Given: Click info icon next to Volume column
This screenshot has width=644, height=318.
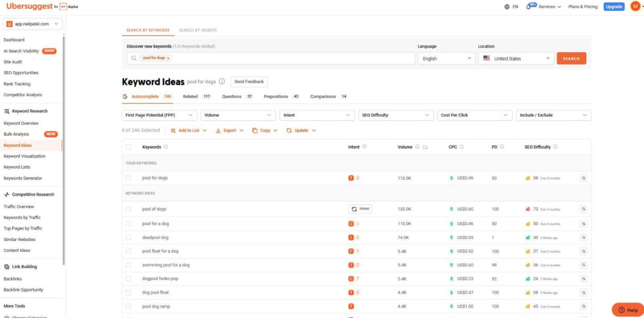Looking at the screenshot, I should [417, 147].
